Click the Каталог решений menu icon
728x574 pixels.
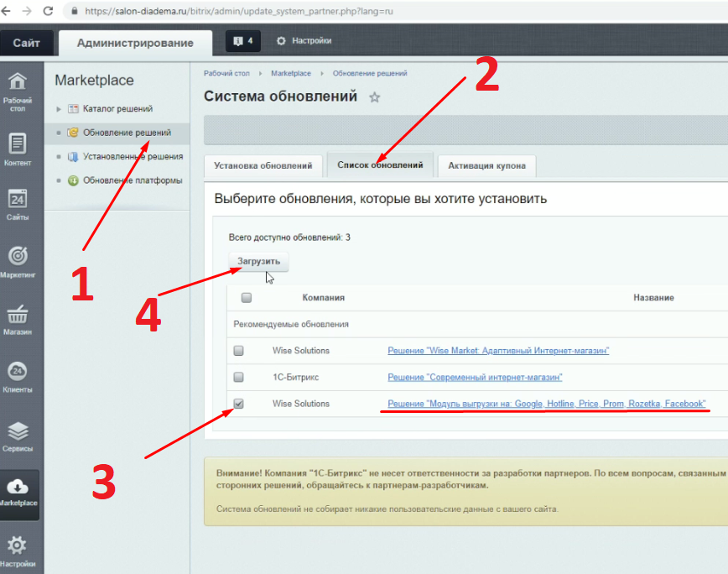[x=73, y=108]
